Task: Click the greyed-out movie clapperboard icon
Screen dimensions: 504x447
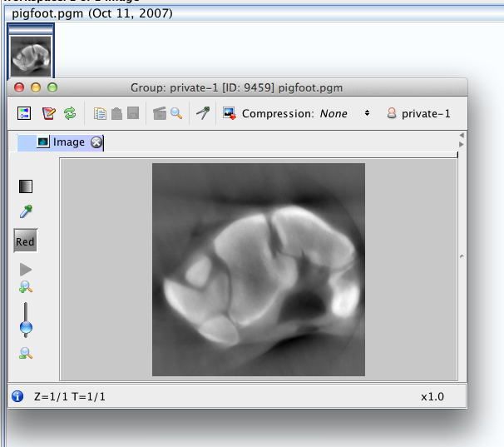Action: tap(160, 113)
